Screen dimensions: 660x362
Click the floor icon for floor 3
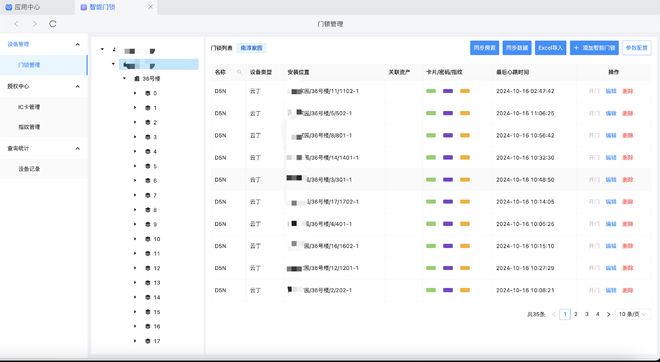(x=148, y=137)
